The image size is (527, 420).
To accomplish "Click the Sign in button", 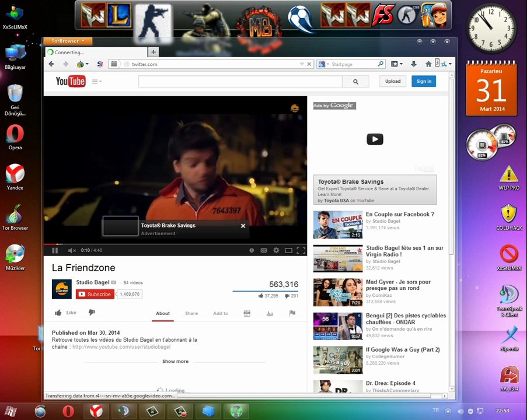I will point(424,81).
